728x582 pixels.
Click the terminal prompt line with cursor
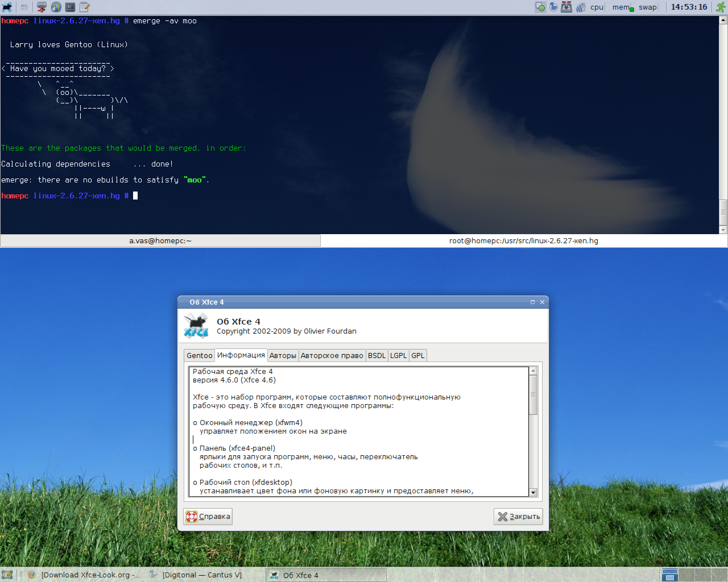tap(69, 196)
